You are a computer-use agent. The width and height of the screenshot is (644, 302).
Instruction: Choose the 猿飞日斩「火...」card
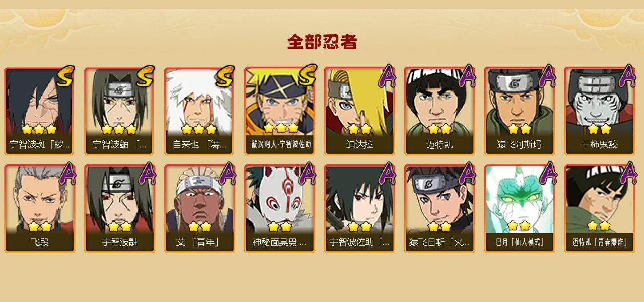[440, 209]
